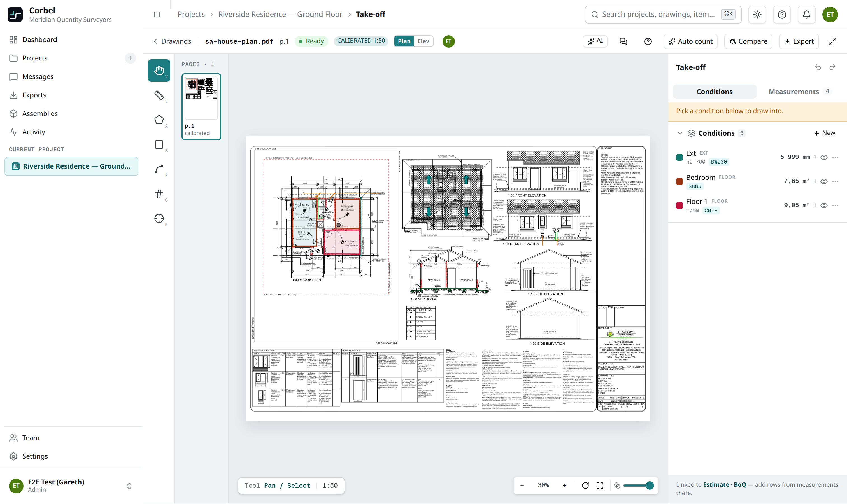Select the rectangle Square tool
847x504 pixels.
159,145
